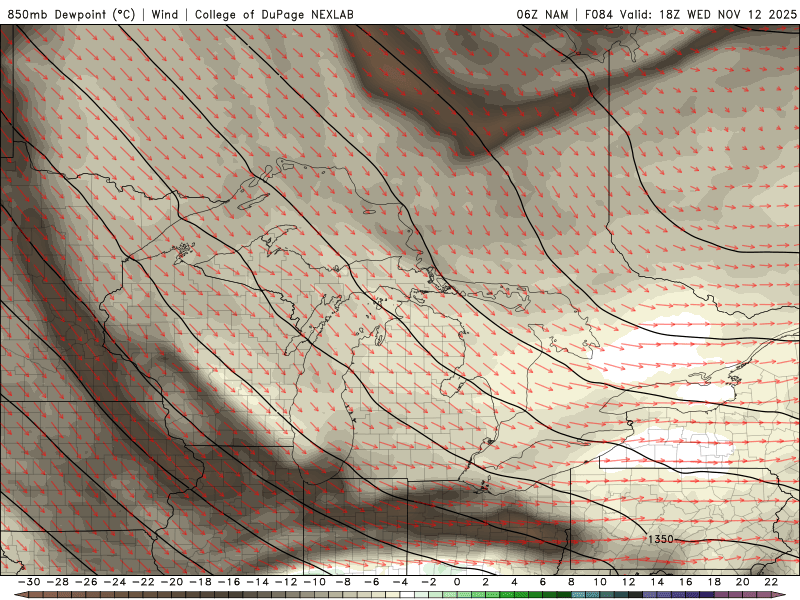Click the -6 label on the color scale

[x=371, y=582]
